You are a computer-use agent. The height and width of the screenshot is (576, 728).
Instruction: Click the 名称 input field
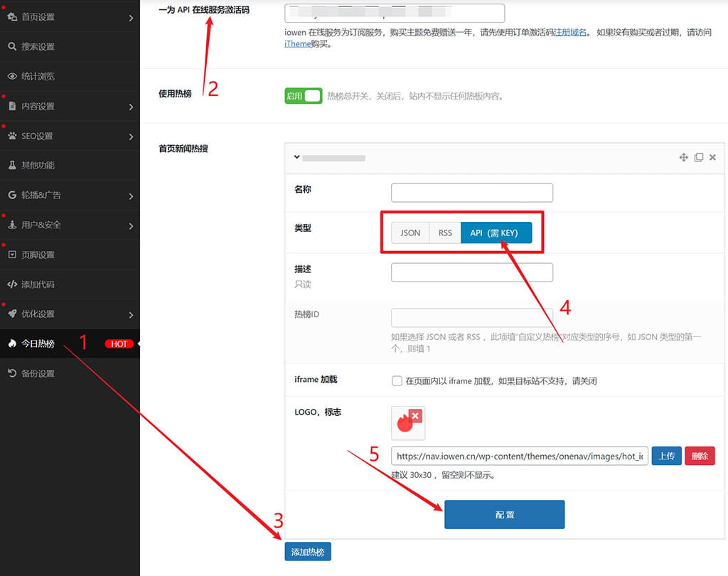click(471, 192)
